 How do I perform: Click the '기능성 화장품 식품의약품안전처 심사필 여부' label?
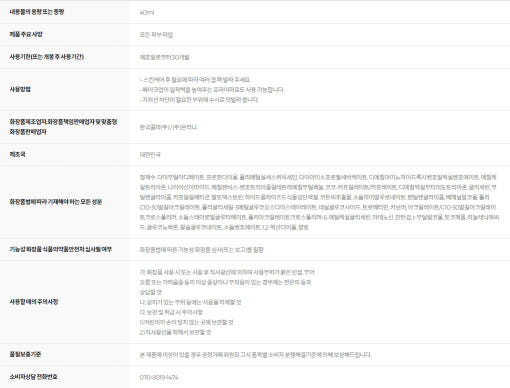click(x=61, y=249)
